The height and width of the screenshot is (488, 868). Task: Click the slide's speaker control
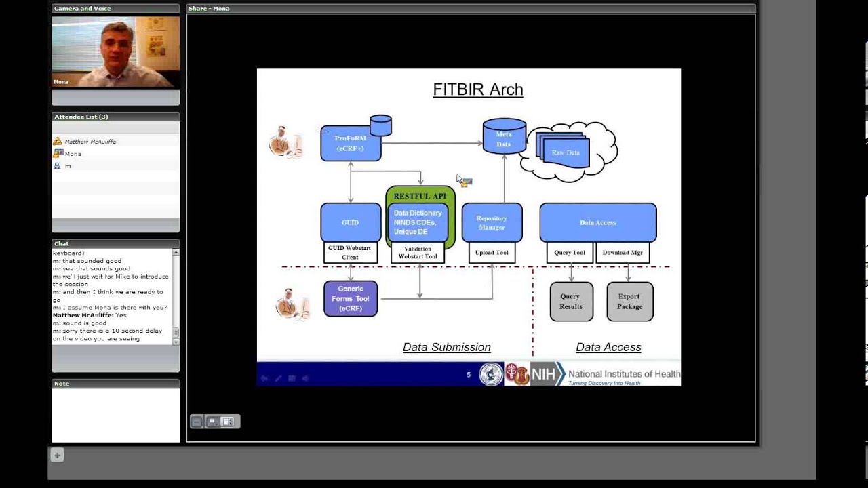click(305, 378)
